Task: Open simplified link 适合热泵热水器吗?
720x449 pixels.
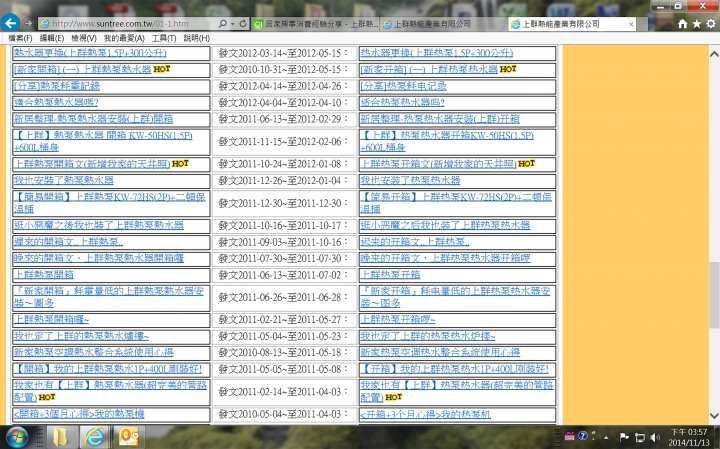Action: point(403,102)
